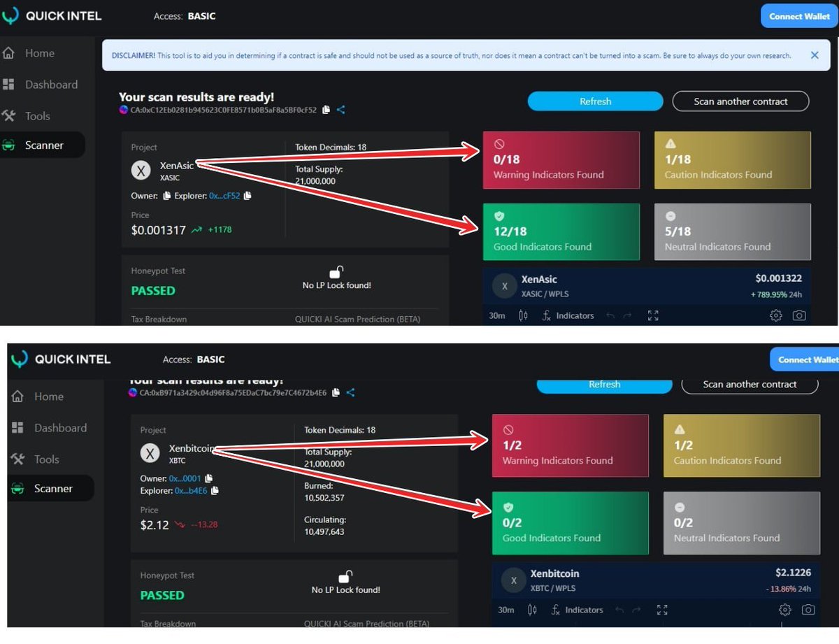Open XenAsic explorer link 0x...cF52
This screenshot has height=644, width=839.
[224, 196]
